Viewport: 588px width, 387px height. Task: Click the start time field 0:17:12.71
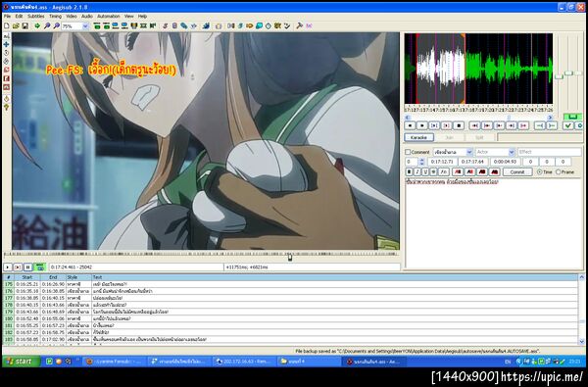click(442, 162)
